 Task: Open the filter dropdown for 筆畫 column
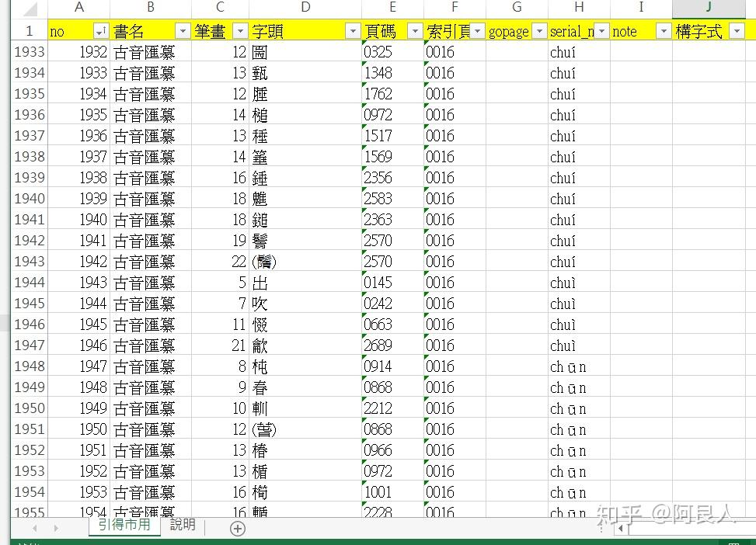pyautogui.click(x=239, y=31)
